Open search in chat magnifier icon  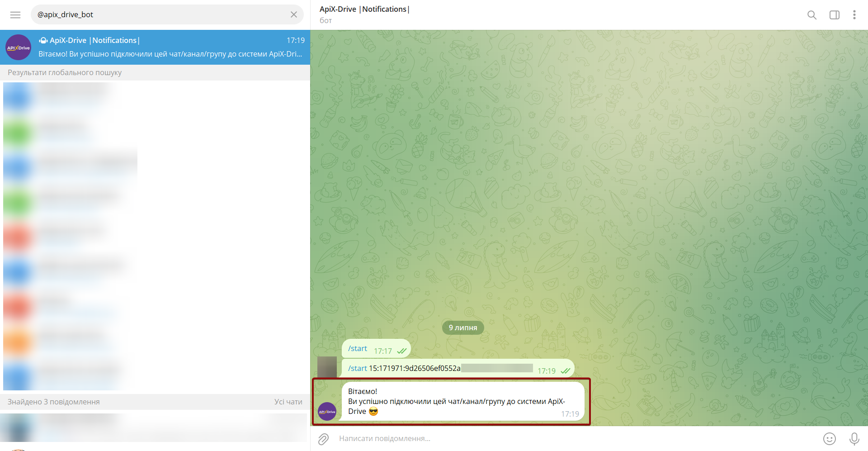pyautogui.click(x=812, y=15)
